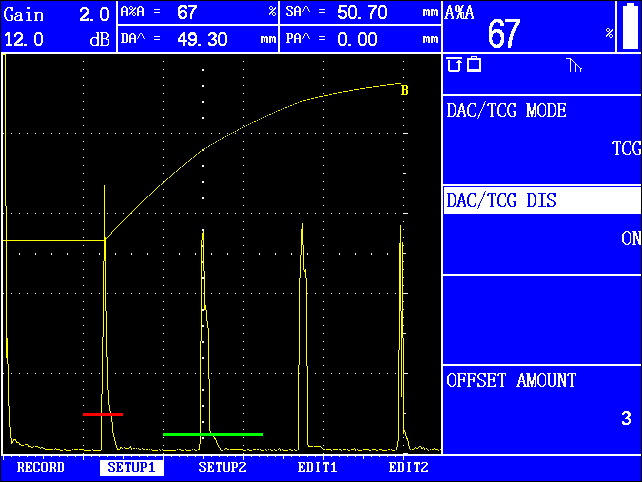Viewport: 642px width, 482px height.
Task: Open the EDIT1 tab
Action: 317,468
